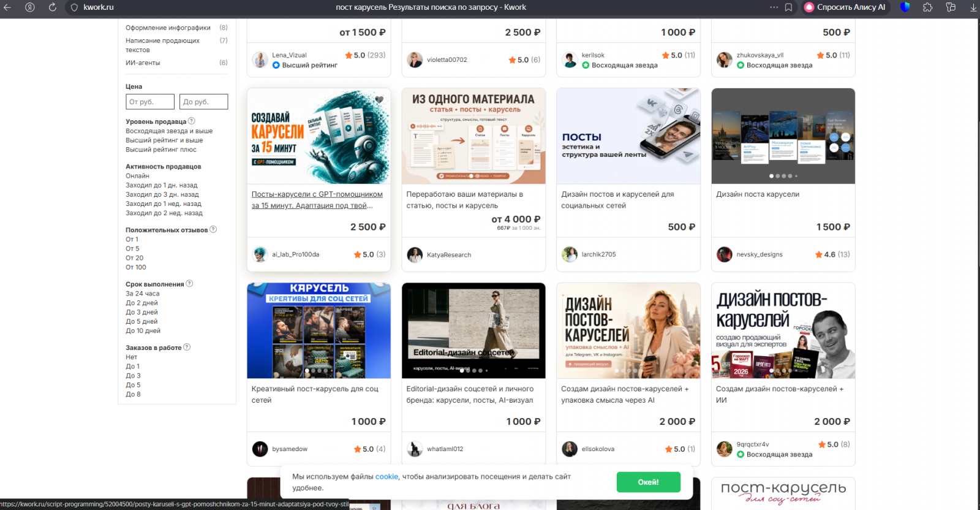Bookmark this page with the bookmark icon
The image size is (980, 510).
tap(789, 7)
